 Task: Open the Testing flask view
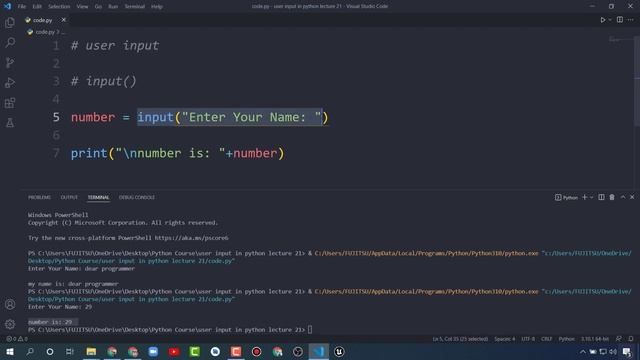pos(10,122)
